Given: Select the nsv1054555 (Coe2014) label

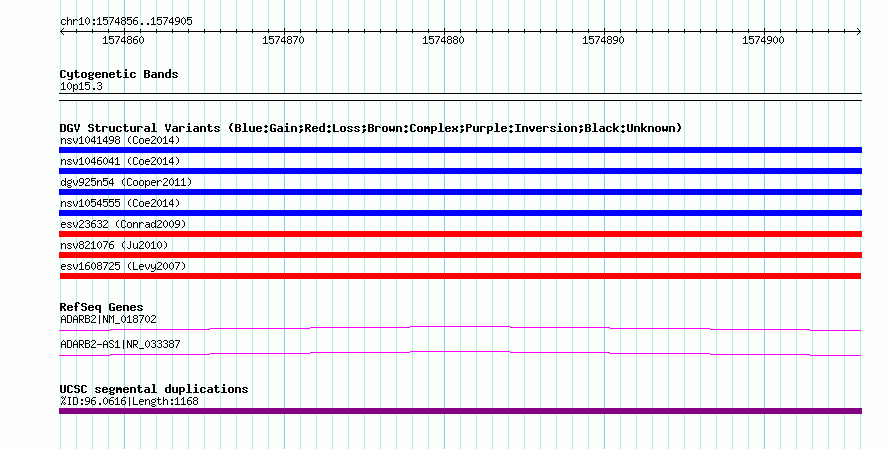Looking at the screenshot, I should pyautogui.click(x=120, y=203).
